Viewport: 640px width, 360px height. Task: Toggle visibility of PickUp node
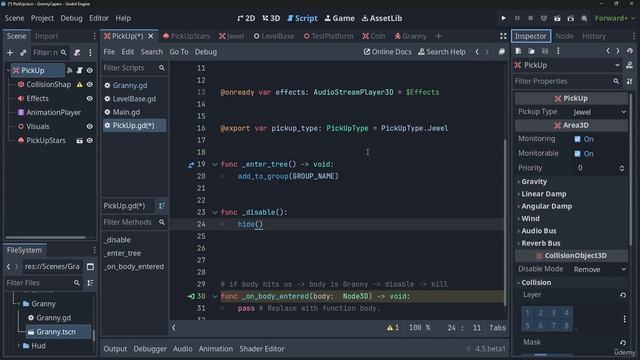[90, 71]
